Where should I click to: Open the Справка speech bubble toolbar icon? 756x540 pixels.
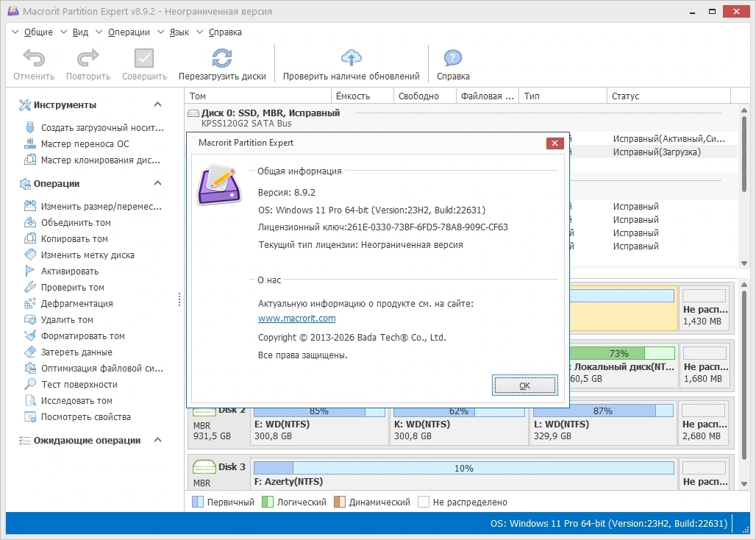coord(453,58)
